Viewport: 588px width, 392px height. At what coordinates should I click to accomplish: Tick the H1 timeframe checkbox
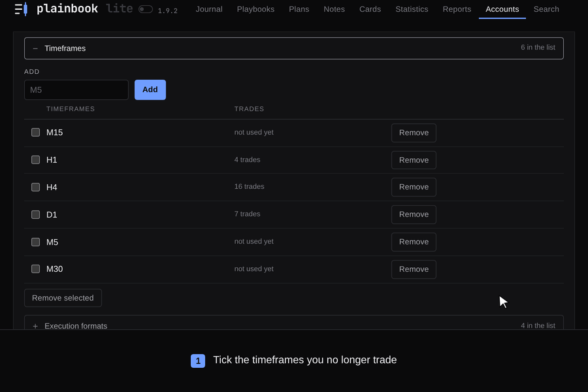(36, 160)
